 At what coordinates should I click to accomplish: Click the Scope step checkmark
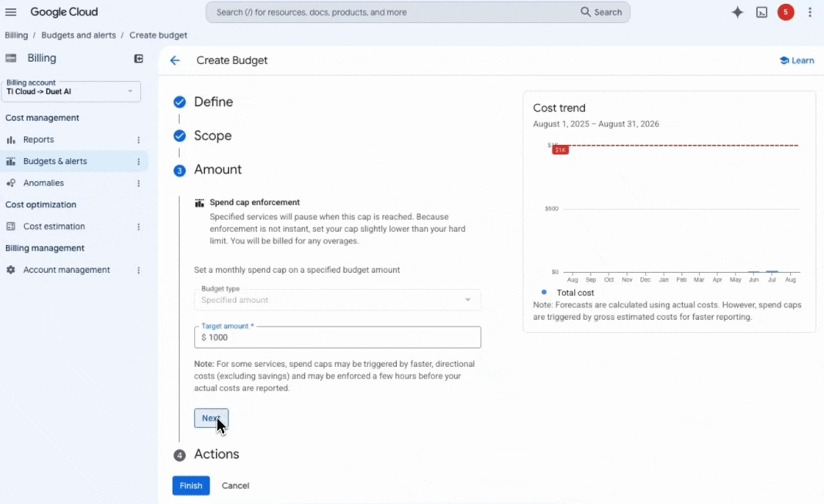click(180, 136)
